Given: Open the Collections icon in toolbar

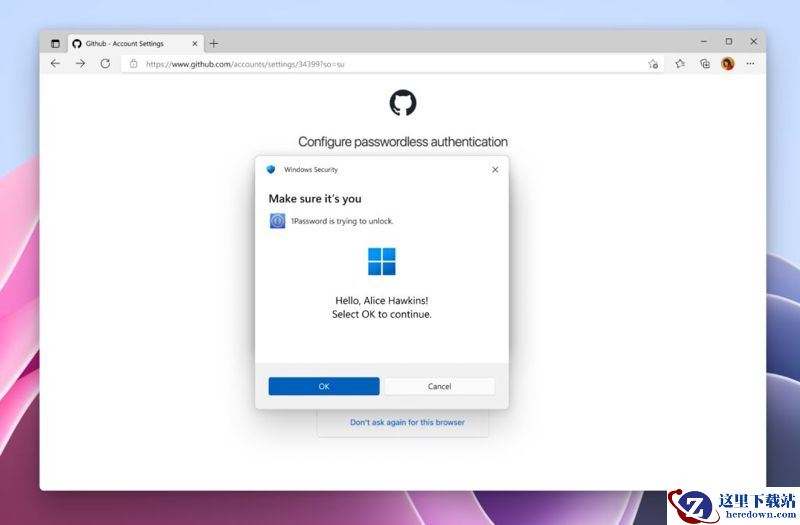Looking at the screenshot, I should coord(705,64).
